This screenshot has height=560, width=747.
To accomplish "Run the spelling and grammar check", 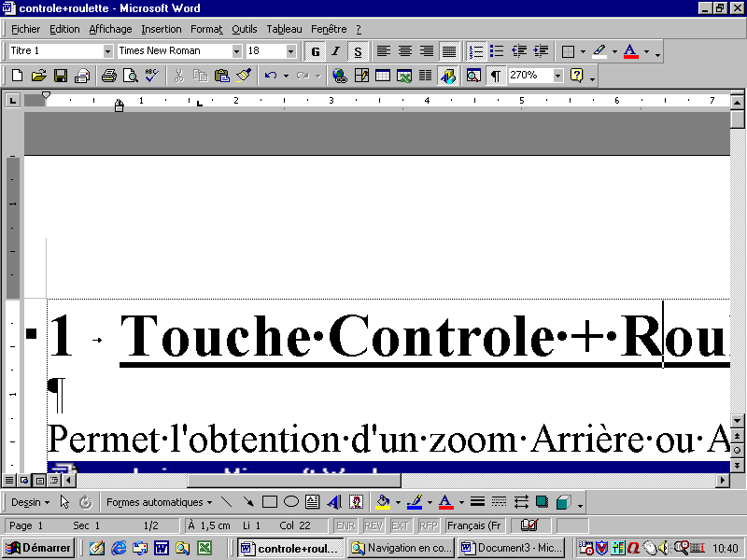I will point(151,76).
